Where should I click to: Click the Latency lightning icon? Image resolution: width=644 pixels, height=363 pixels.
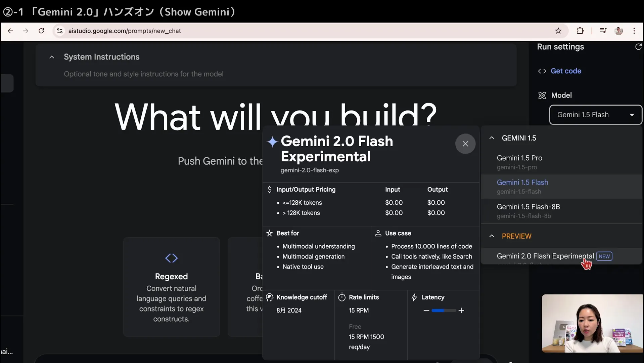414,297
